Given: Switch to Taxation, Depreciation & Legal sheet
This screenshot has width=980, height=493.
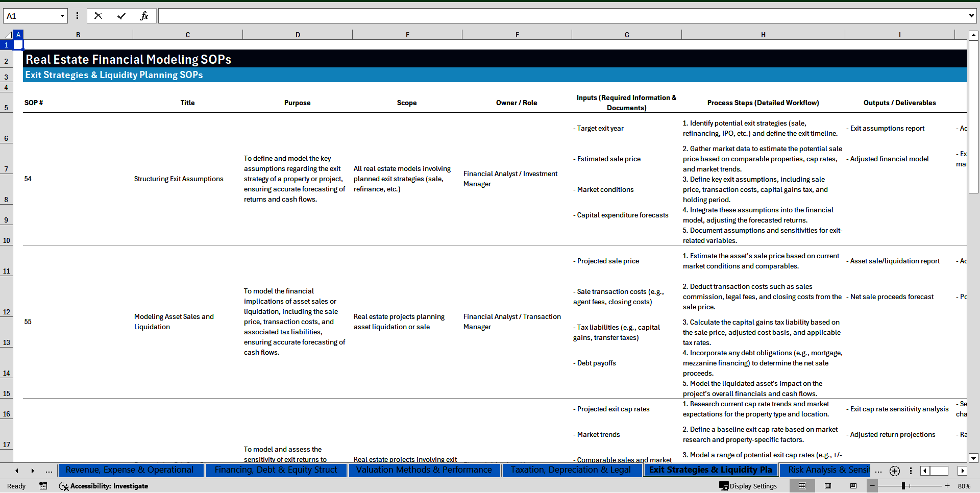Looking at the screenshot, I should 571,470.
